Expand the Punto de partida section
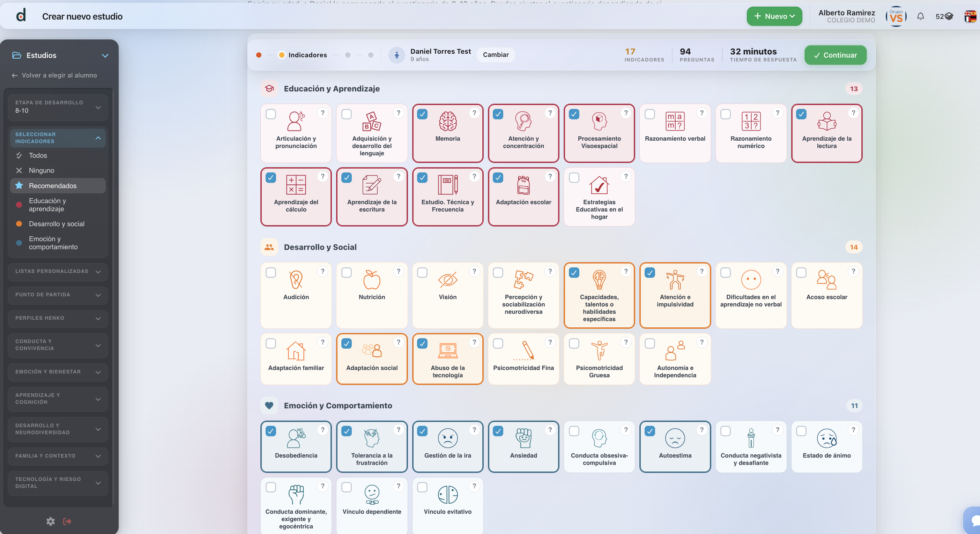 click(x=58, y=295)
